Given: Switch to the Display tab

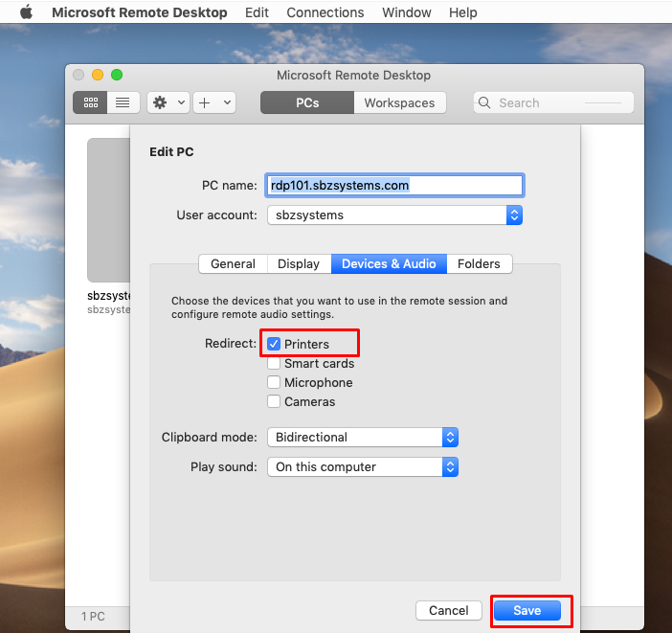Looking at the screenshot, I should click(x=299, y=263).
